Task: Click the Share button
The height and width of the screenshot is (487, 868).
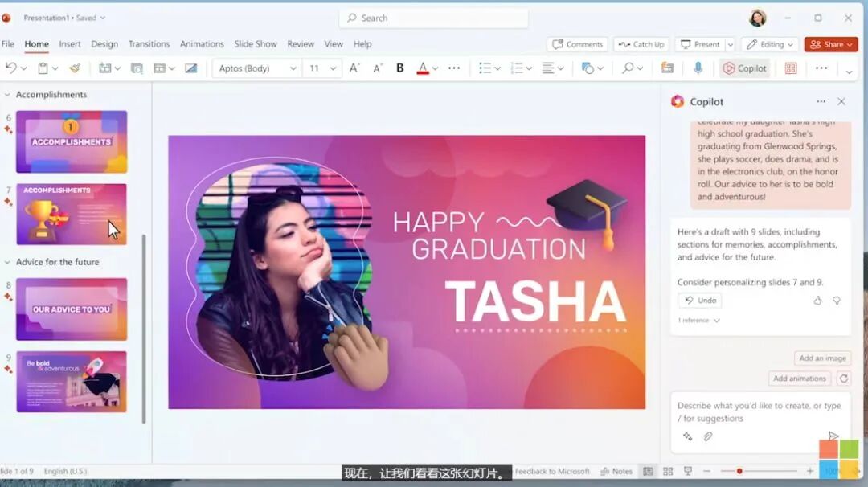Action: click(x=831, y=44)
